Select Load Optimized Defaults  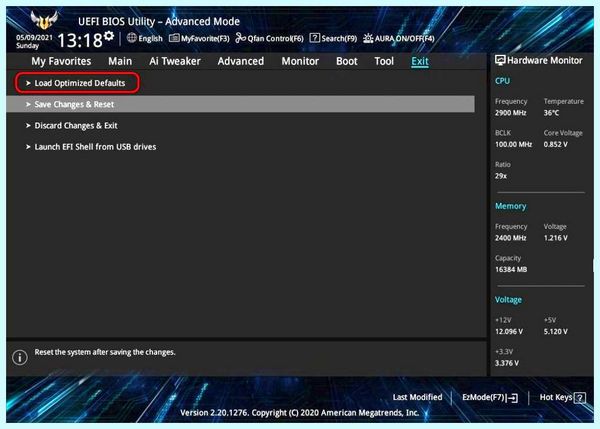pos(80,83)
